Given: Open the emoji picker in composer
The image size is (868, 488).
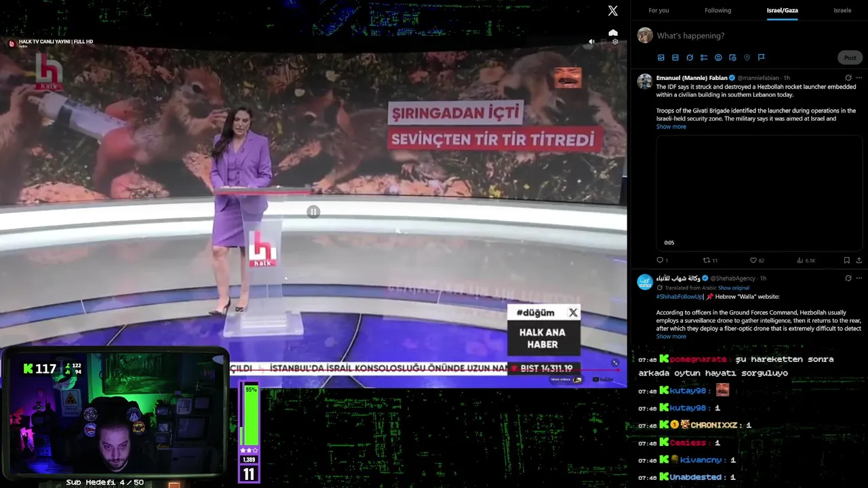Looking at the screenshot, I should (718, 58).
